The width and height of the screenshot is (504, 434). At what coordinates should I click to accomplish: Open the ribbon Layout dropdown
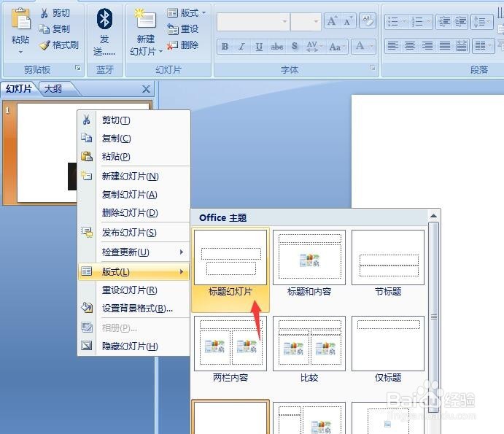point(187,13)
